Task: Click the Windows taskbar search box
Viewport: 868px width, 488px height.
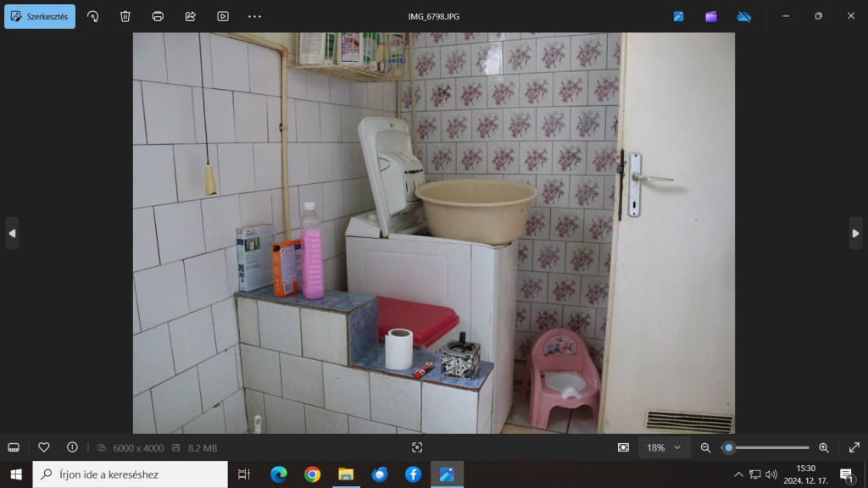Action: tap(131, 474)
